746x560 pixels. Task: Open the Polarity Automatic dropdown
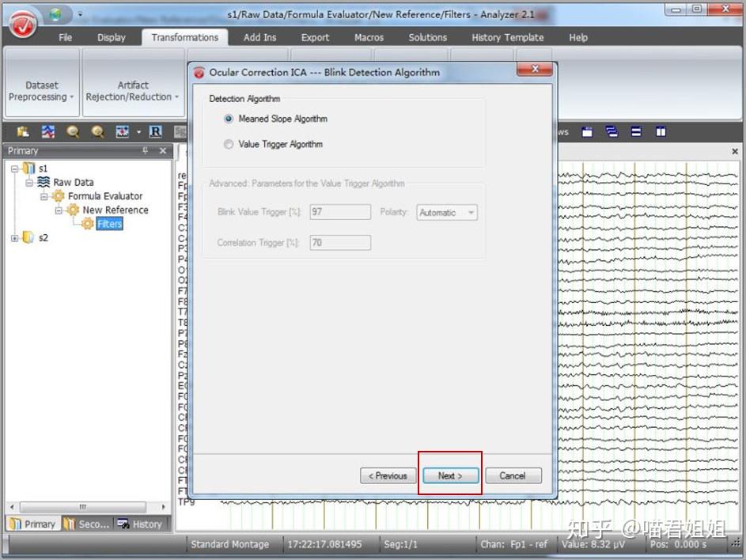point(447,213)
